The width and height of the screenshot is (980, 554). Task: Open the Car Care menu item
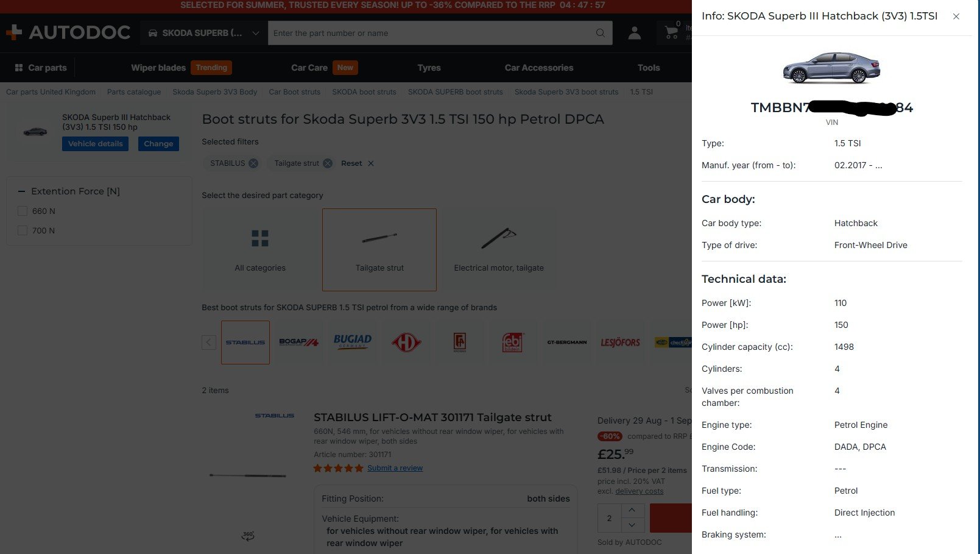coord(309,68)
